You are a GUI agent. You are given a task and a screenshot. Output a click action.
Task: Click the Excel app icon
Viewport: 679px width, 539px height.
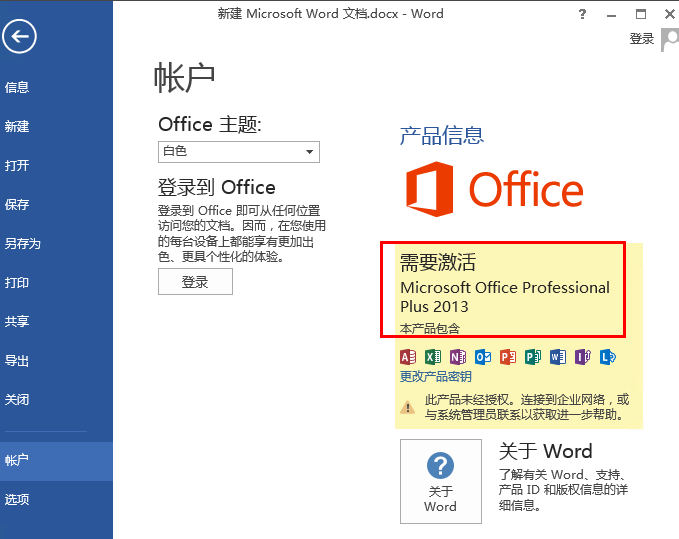(433, 357)
